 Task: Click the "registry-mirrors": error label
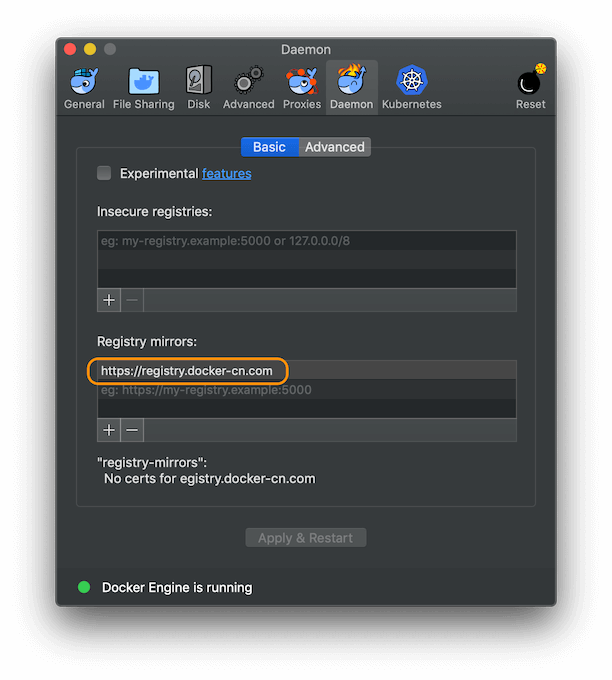tap(152, 463)
